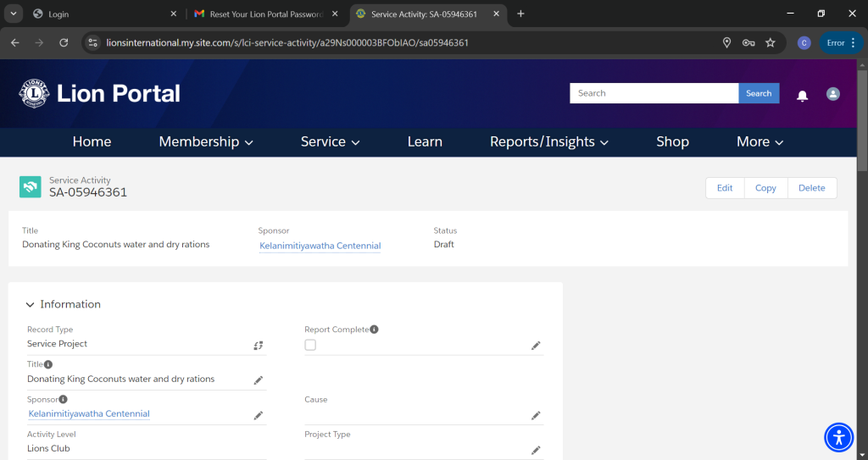868x460 pixels.
Task: Click the Lion Portal title text
Action: click(119, 93)
